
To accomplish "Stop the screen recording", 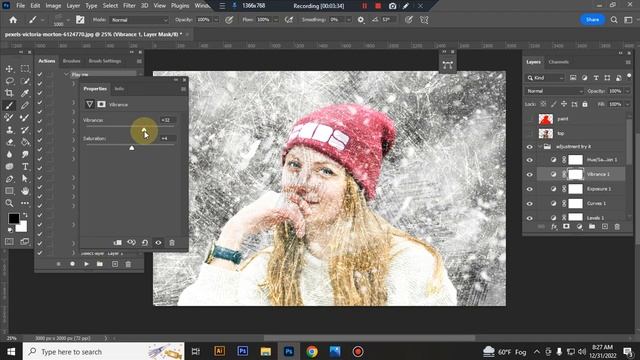I will click(378, 6).
